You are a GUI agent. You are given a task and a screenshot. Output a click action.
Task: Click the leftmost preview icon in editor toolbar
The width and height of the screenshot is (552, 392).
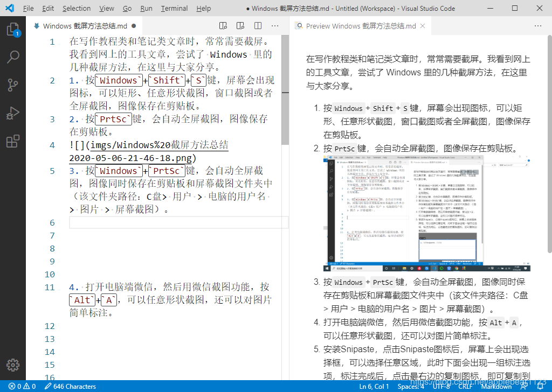click(223, 26)
